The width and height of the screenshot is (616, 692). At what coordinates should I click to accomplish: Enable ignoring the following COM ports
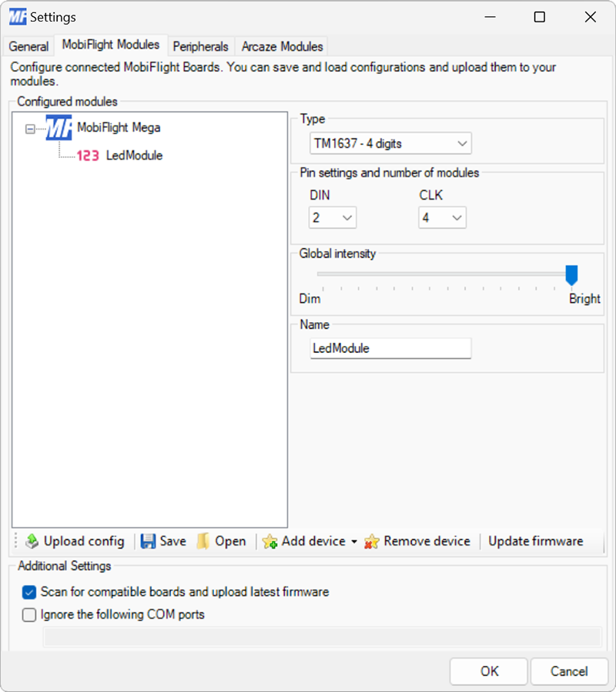28,614
